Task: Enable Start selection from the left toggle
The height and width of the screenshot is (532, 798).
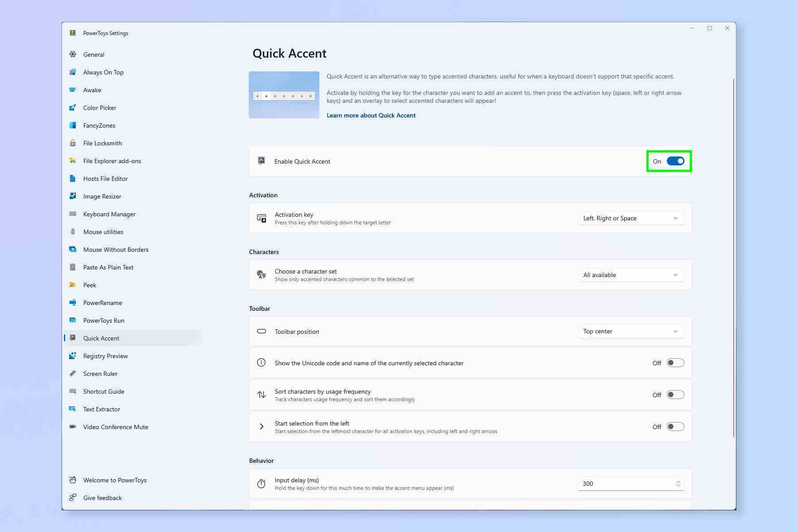Action: coord(675,426)
